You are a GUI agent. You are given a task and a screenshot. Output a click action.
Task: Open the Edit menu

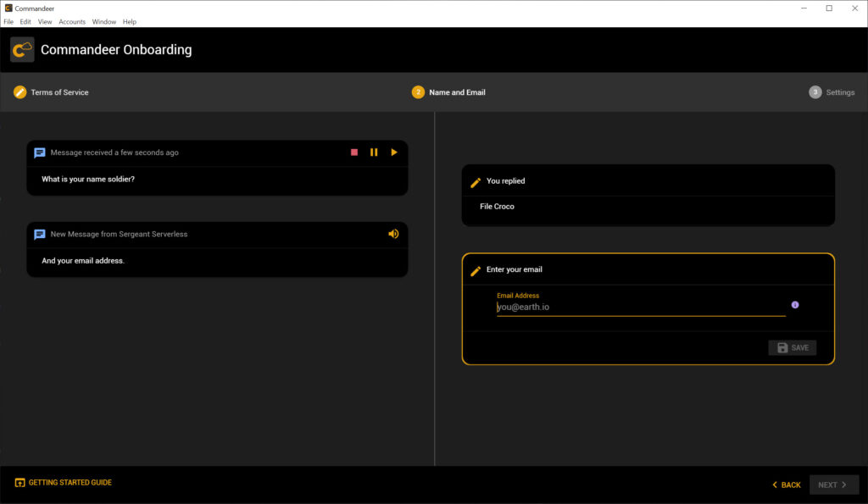click(x=25, y=21)
